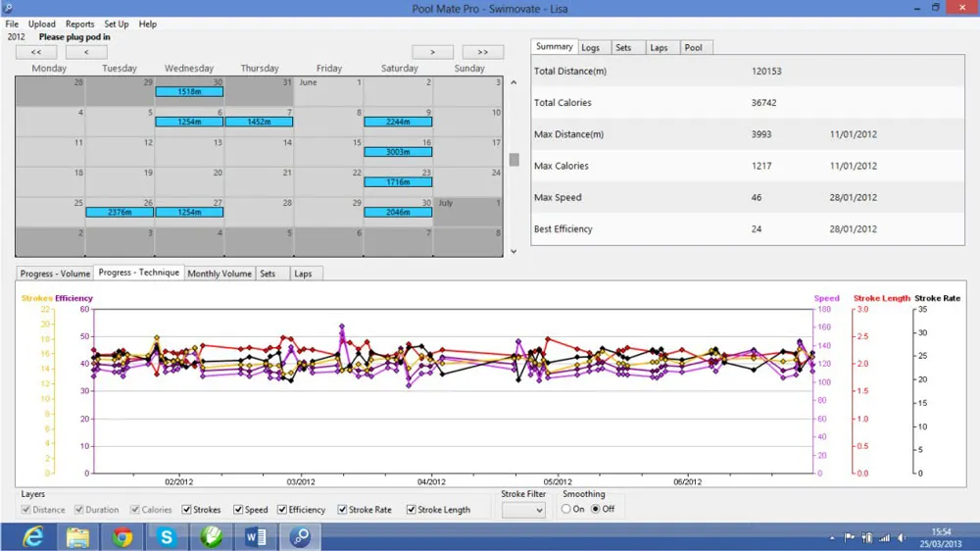
Task: Open the Reports menu
Action: (x=80, y=24)
